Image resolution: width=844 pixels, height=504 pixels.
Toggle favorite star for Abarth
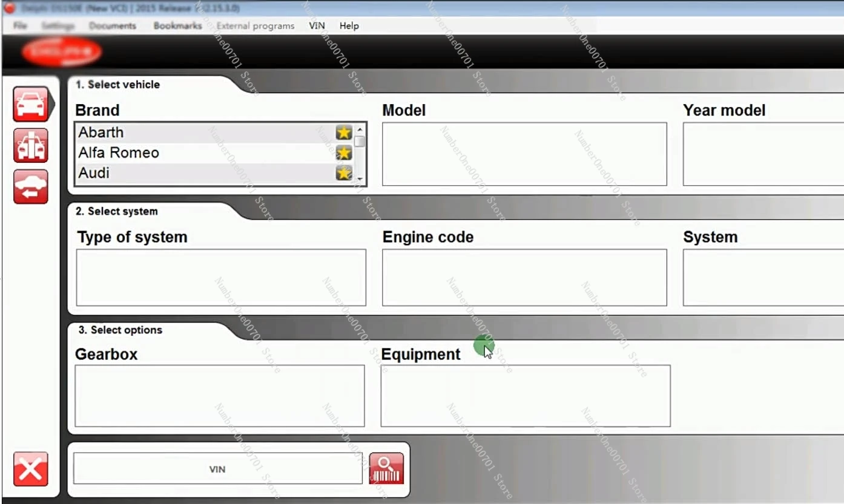[x=344, y=132]
